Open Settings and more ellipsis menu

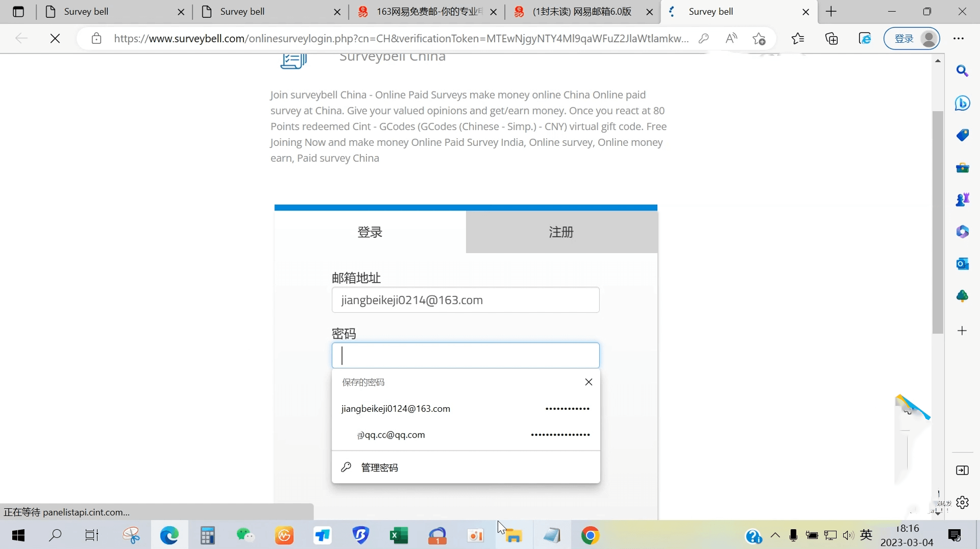coord(959,38)
